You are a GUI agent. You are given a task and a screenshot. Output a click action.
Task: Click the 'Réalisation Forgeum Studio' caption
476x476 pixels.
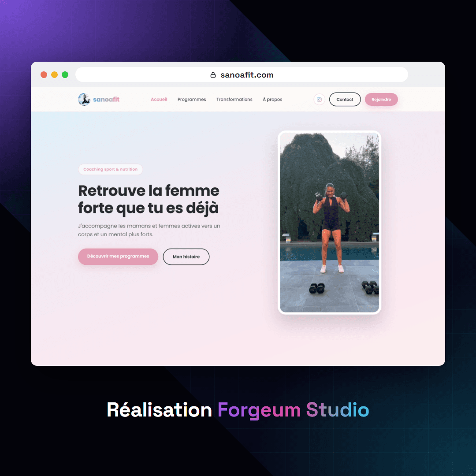(238, 410)
